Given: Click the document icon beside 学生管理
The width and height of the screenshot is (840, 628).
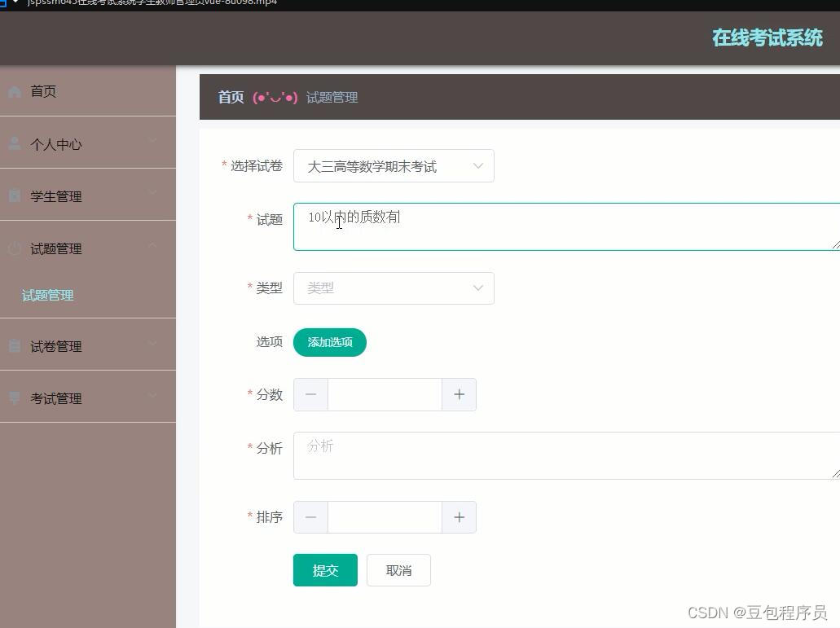Looking at the screenshot, I should (13, 195).
